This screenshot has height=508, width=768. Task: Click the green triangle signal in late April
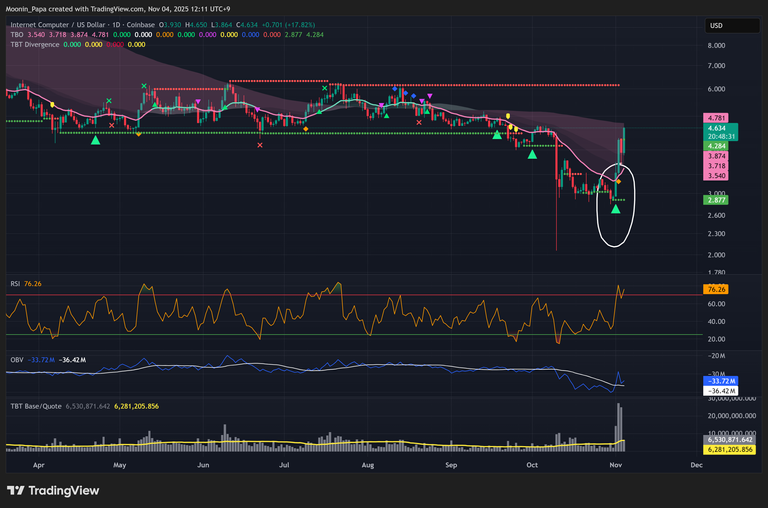click(x=96, y=140)
